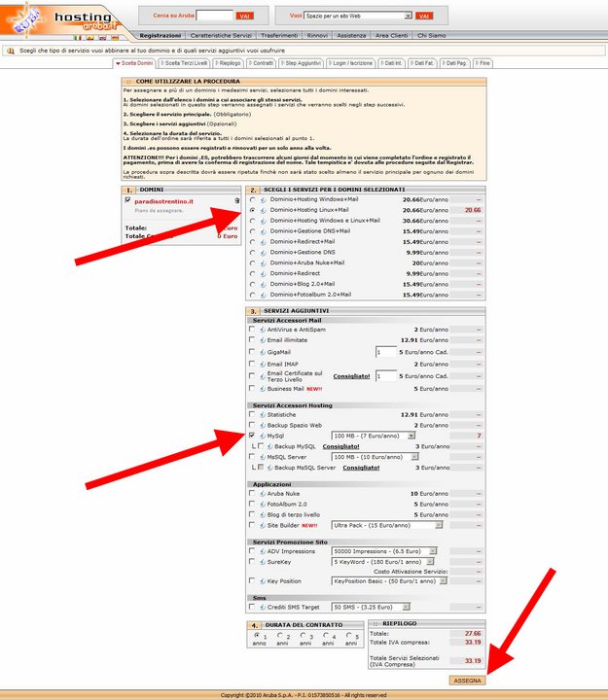Click the info icon beside GigaMail
The image size is (608, 700).
[263, 352]
